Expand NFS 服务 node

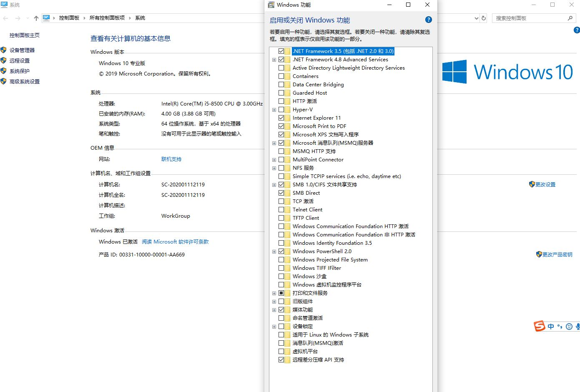point(274,168)
